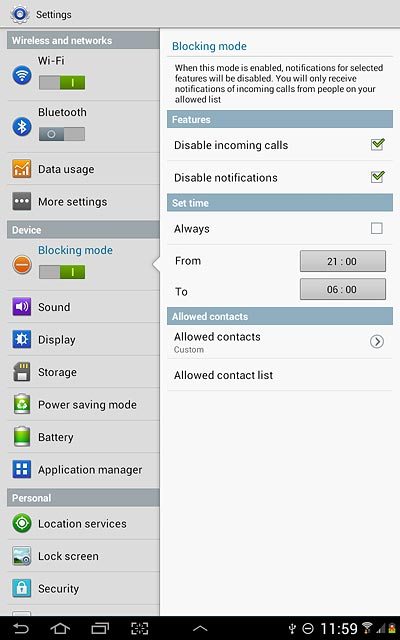Tap the Battery icon
Image resolution: width=400 pixels, height=640 pixels.
(x=22, y=436)
